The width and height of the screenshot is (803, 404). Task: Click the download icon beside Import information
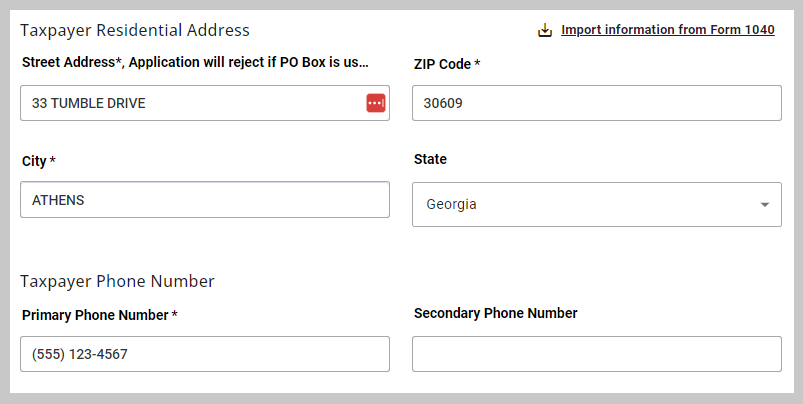tap(545, 30)
